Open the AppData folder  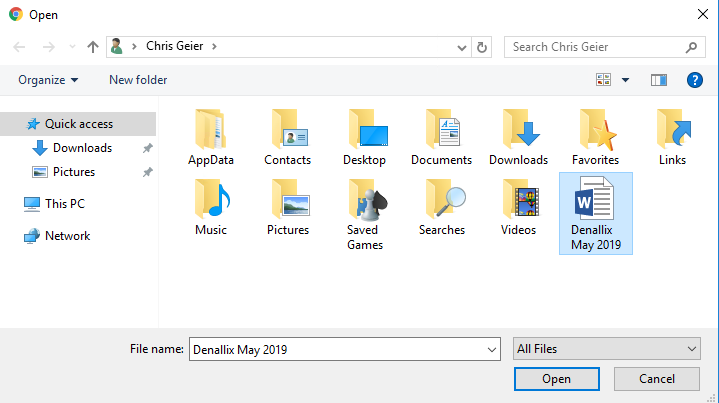[210, 137]
